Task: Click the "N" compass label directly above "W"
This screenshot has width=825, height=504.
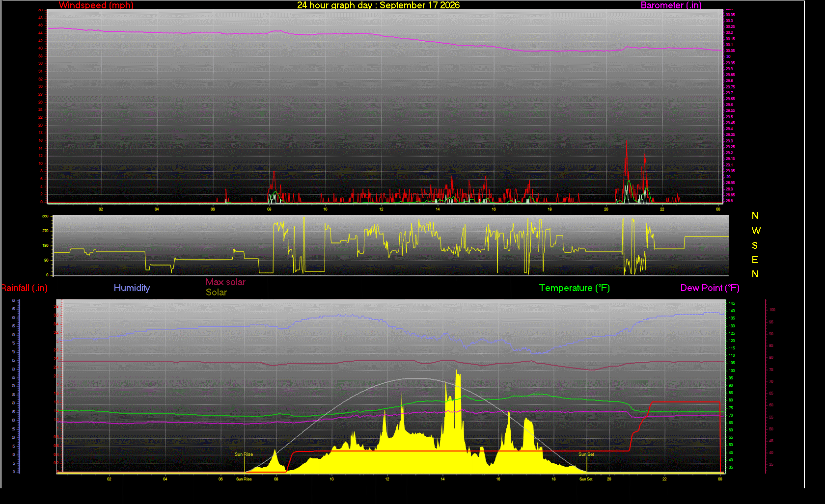Action: (x=755, y=216)
